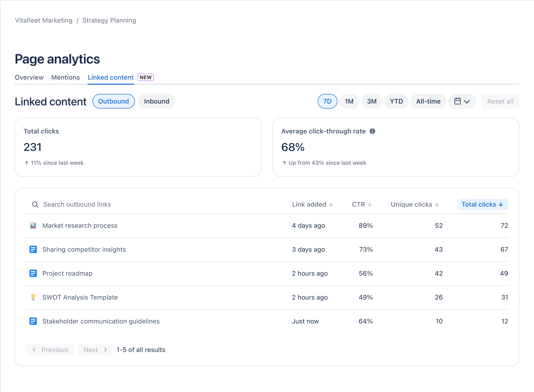Choose the All-time range

tap(428, 101)
